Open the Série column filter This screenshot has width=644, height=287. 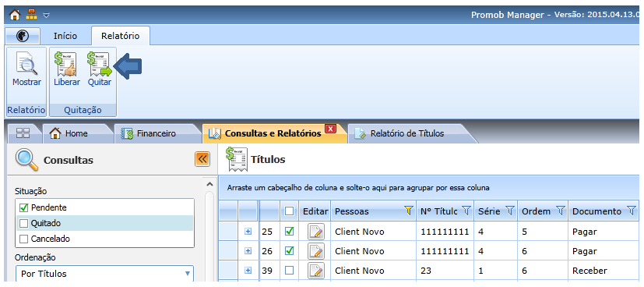click(x=509, y=211)
